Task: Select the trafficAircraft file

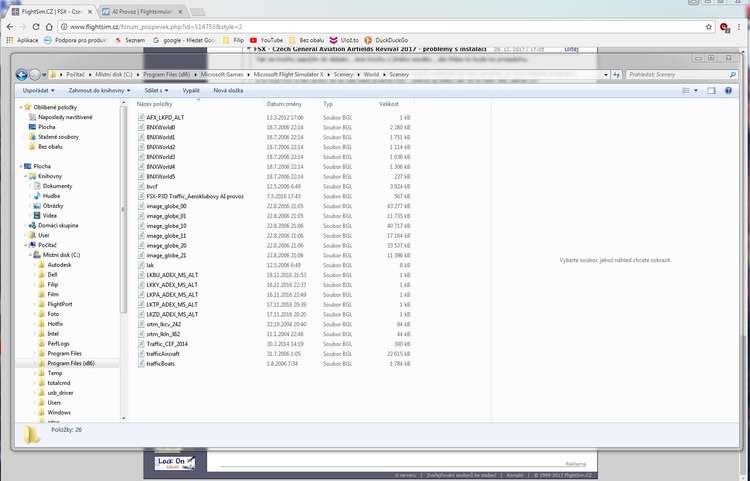Action: pyautogui.click(x=159, y=354)
